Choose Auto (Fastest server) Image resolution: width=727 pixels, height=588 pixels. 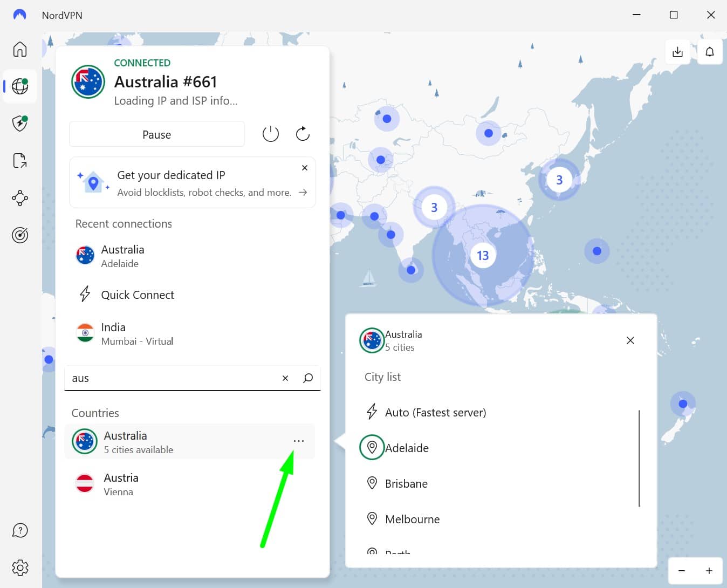pyautogui.click(x=496, y=412)
